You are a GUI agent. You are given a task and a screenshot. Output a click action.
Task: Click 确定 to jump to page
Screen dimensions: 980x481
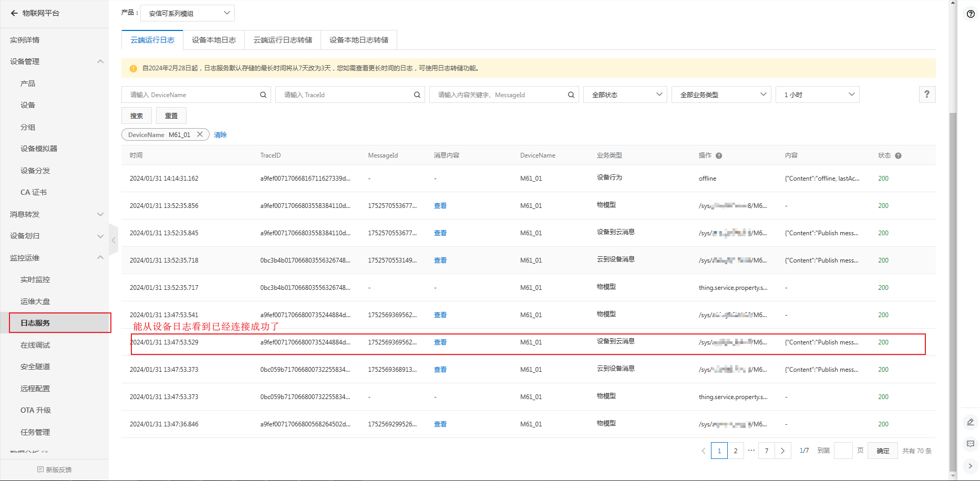pos(883,451)
